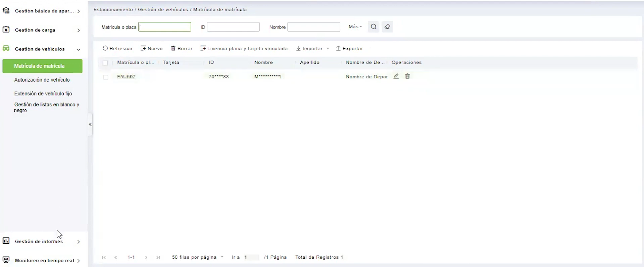The height and width of the screenshot is (267, 644).
Task: Click the Nuevo button
Action: coord(151,49)
